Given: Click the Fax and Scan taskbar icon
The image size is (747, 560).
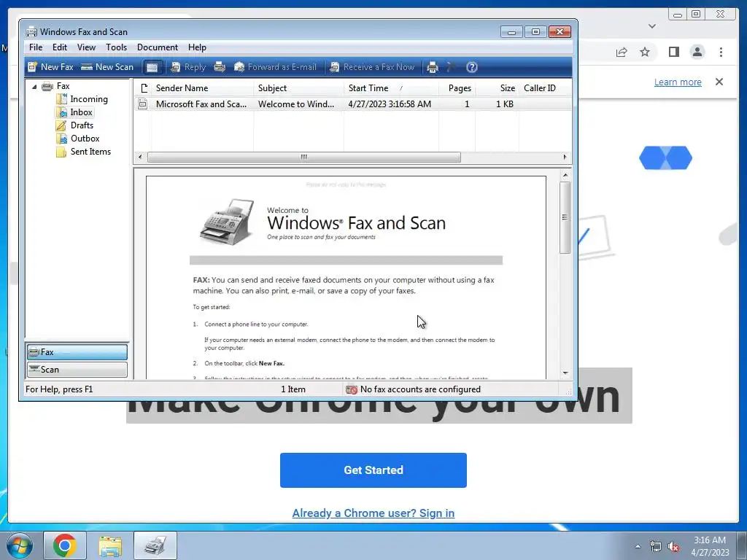Looking at the screenshot, I should (x=155, y=545).
